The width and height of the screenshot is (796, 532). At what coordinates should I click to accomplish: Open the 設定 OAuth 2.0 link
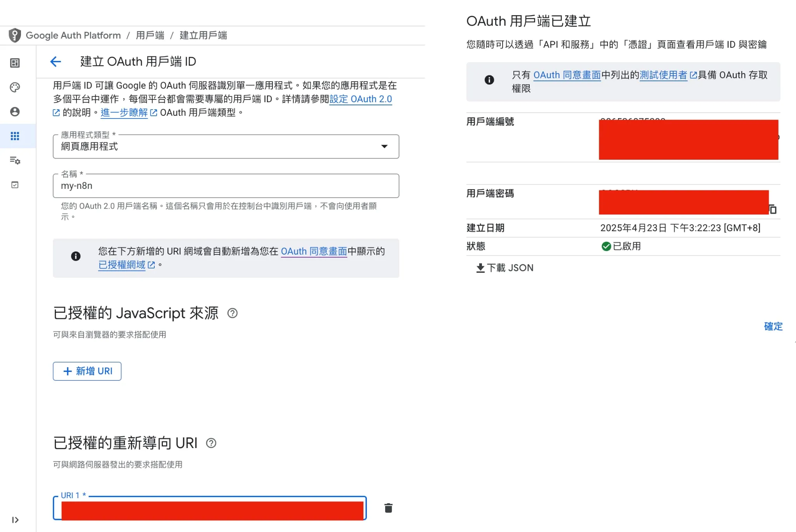pyautogui.click(x=361, y=99)
